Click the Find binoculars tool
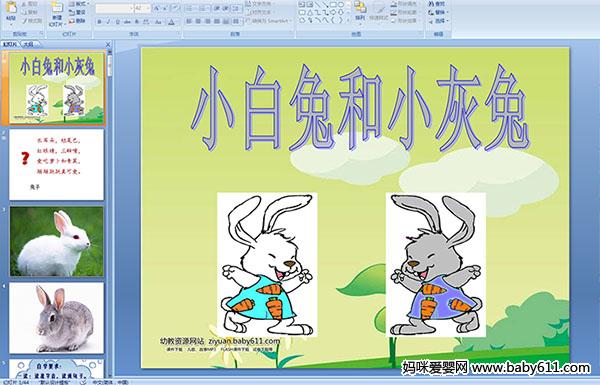The width and height of the screenshot is (600, 385). [x=437, y=4]
